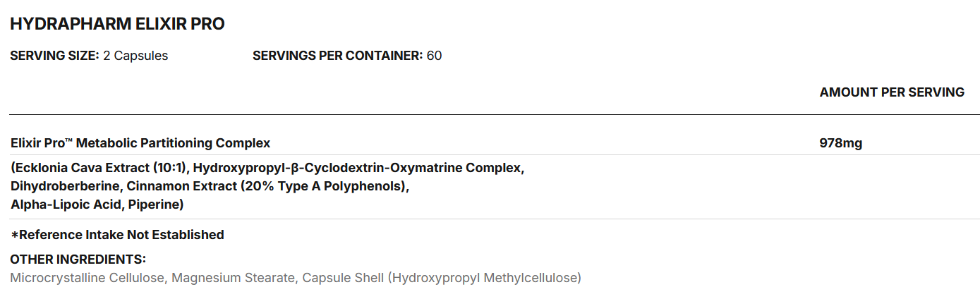The width and height of the screenshot is (980, 299).
Task: Click Elixir Pro Metabolic Partitioning Complex row title
Action: (140, 143)
